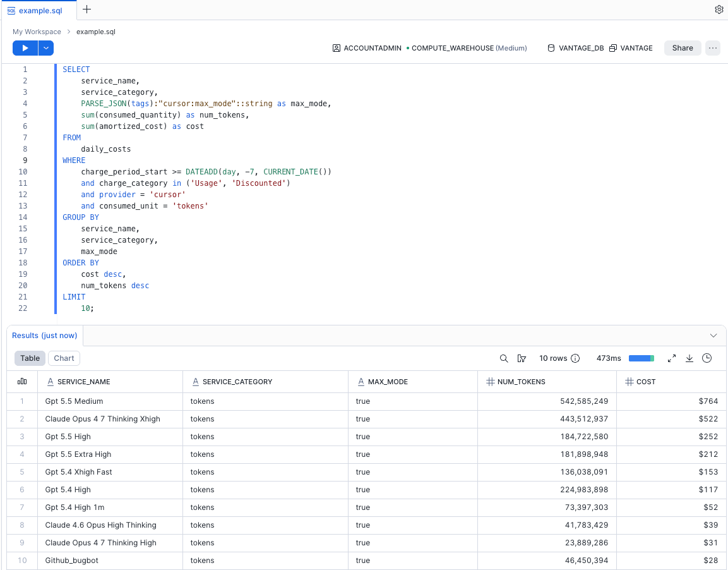728x570 pixels.
Task: Open COMPUTE_WAREHOUSE warehouse selector
Action: tap(467, 48)
